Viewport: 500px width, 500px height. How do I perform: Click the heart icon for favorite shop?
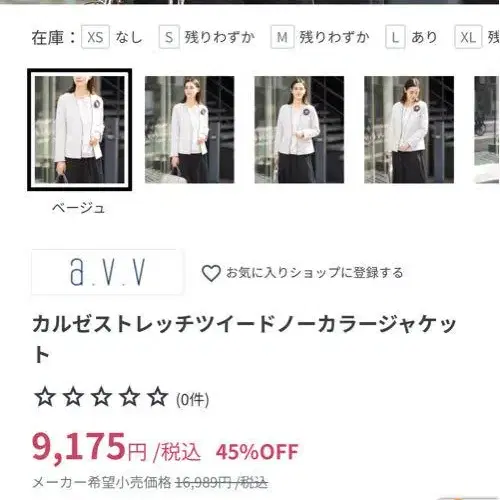211,273
